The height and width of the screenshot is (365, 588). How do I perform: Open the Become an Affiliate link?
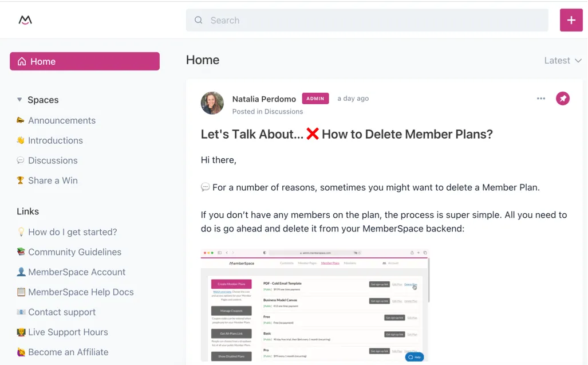(x=68, y=352)
